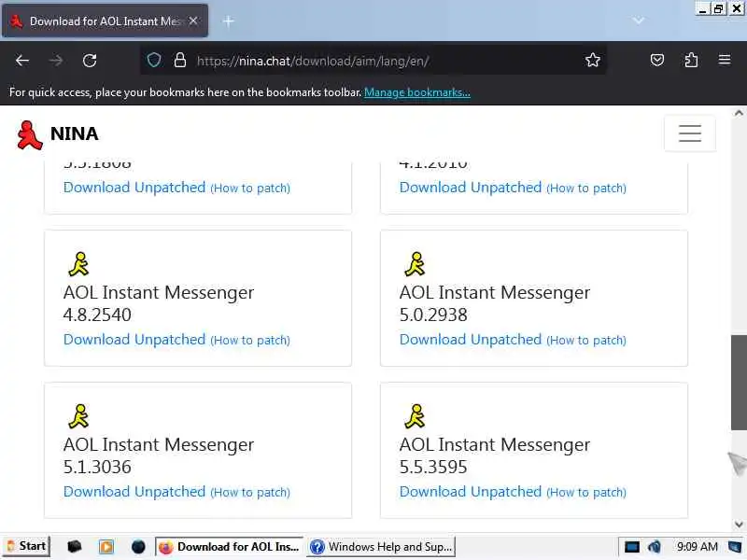Image resolution: width=747 pixels, height=560 pixels.
Task: Open How to patch for 5.5.3595
Action: point(586,493)
